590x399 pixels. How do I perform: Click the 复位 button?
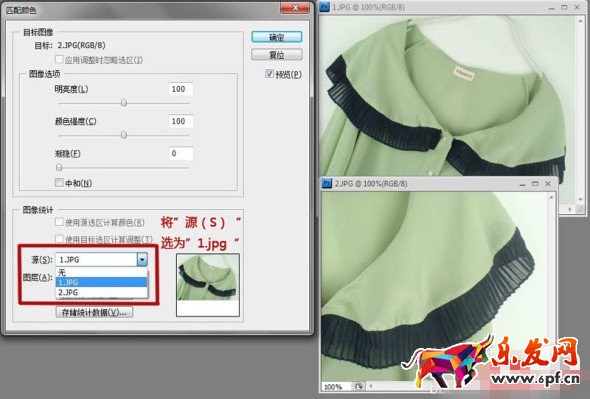point(277,55)
